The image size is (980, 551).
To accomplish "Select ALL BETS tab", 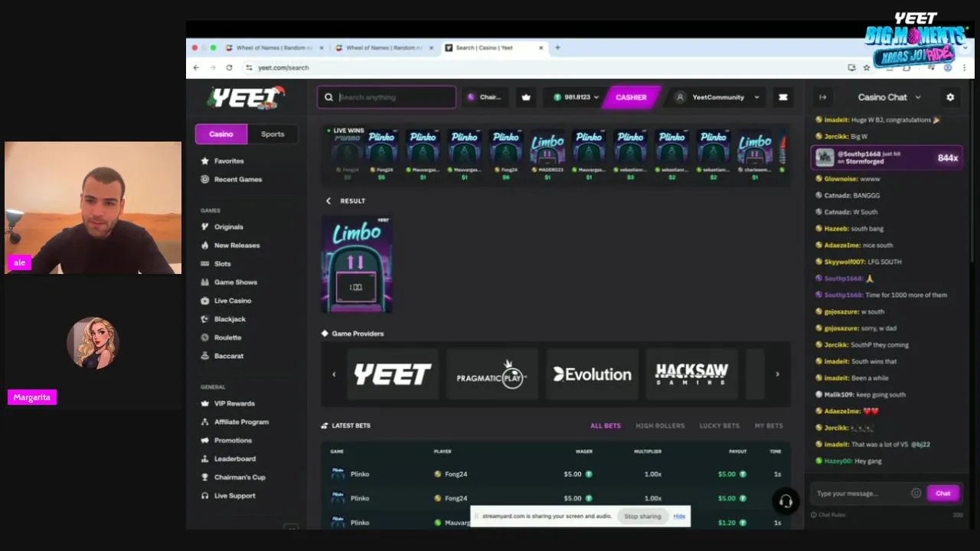I will pyautogui.click(x=606, y=425).
